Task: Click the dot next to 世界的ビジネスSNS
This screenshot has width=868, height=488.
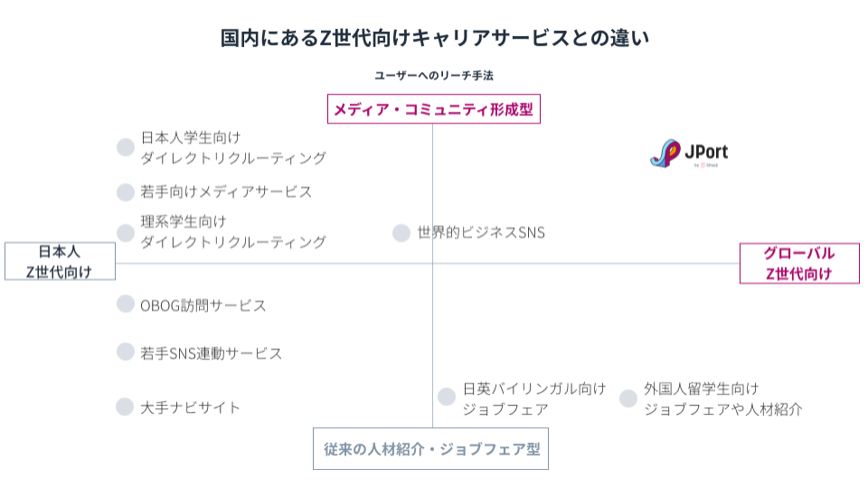Action: click(401, 233)
